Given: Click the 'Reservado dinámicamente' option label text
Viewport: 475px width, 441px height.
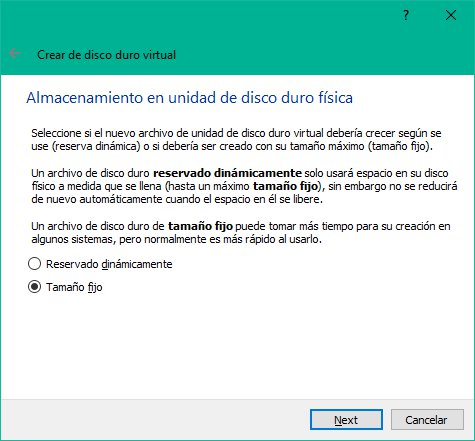Looking at the screenshot, I should point(109,264).
